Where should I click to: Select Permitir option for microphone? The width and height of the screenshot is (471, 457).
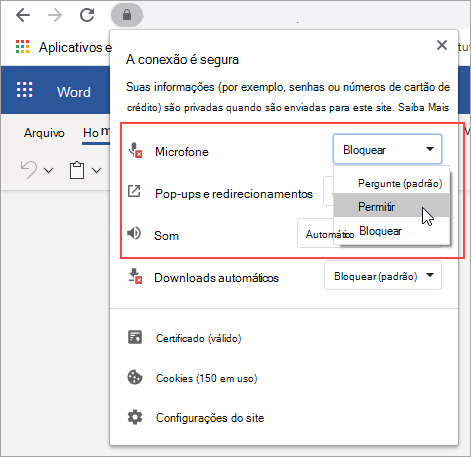pos(392,206)
